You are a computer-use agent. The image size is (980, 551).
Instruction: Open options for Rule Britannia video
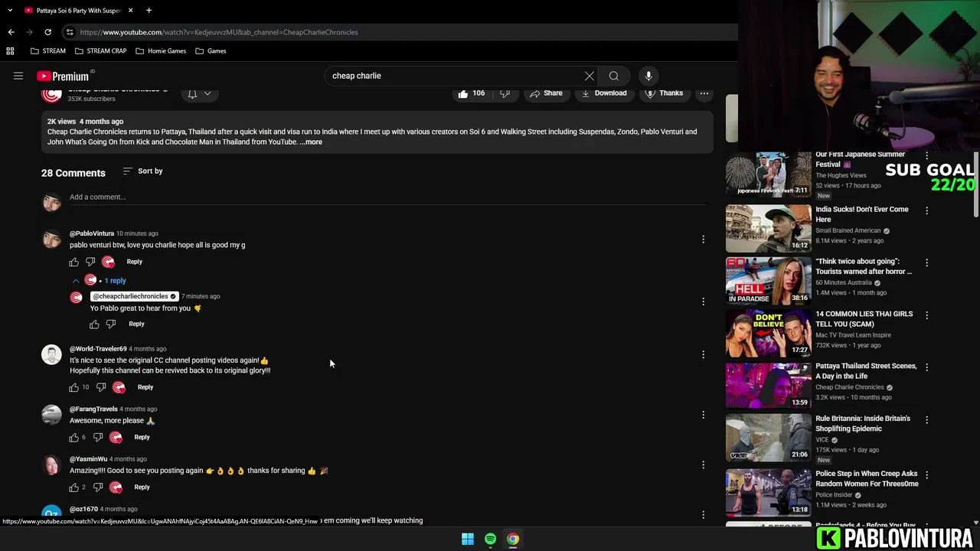click(x=926, y=420)
